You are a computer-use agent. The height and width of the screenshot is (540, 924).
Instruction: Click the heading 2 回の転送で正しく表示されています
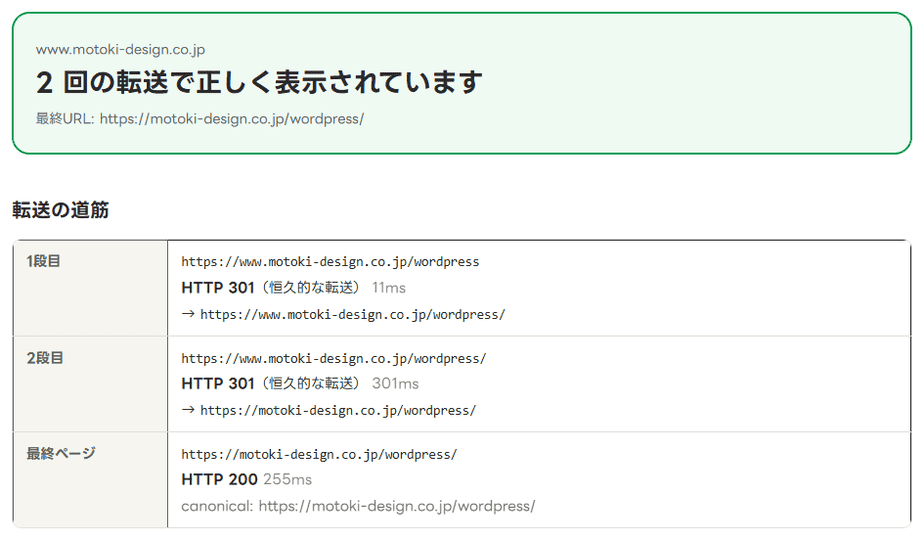click(259, 82)
